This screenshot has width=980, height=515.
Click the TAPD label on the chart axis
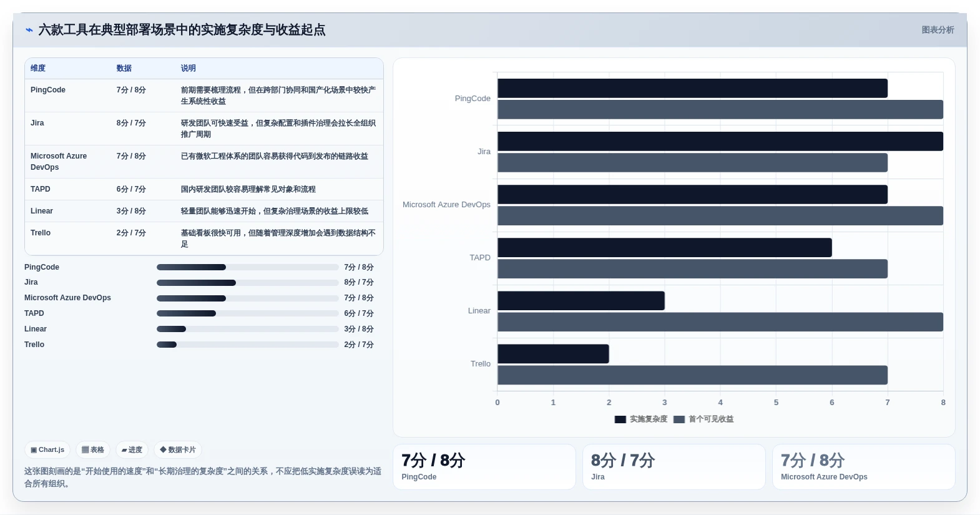pyautogui.click(x=480, y=258)
